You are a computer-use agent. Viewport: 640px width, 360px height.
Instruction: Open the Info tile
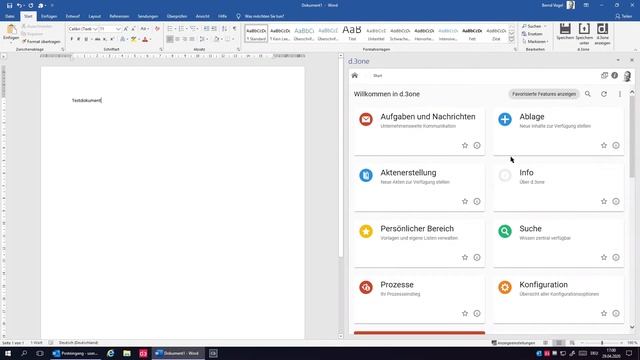point(558,187)
